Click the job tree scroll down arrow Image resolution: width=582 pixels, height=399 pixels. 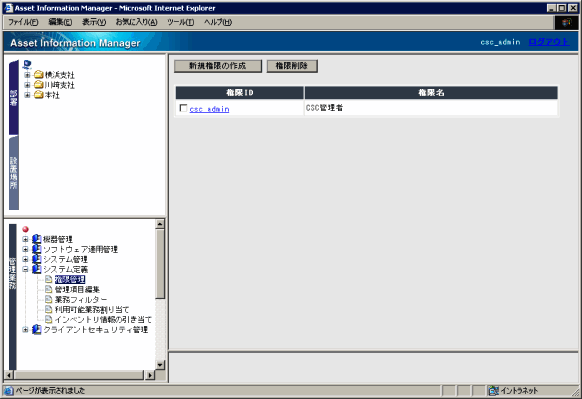click(x=160, y=365)
